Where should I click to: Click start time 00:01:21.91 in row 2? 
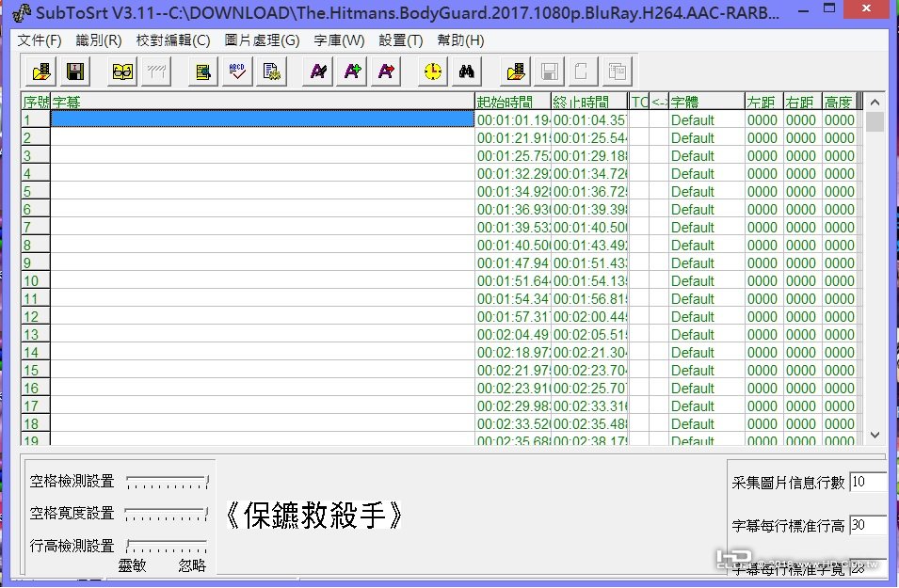click(x=512, y=137)
